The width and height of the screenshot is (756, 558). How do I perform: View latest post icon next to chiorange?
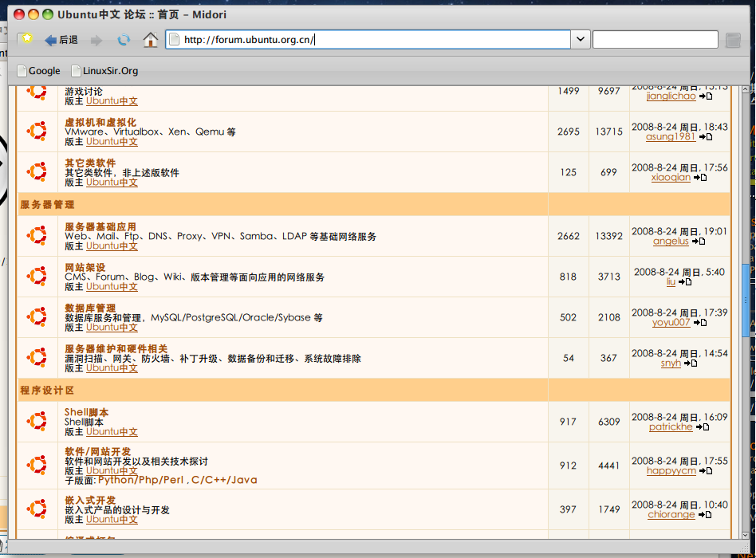coord(705,515)
